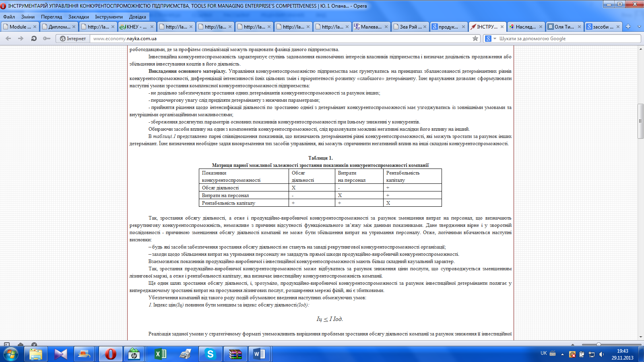Click the Google search input field
The image size is (644, 362).
569,39
